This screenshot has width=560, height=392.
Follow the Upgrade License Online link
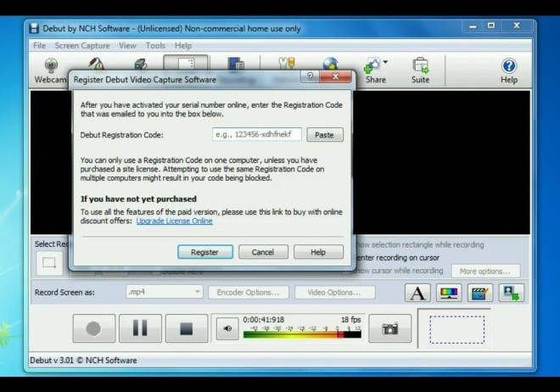174,221
